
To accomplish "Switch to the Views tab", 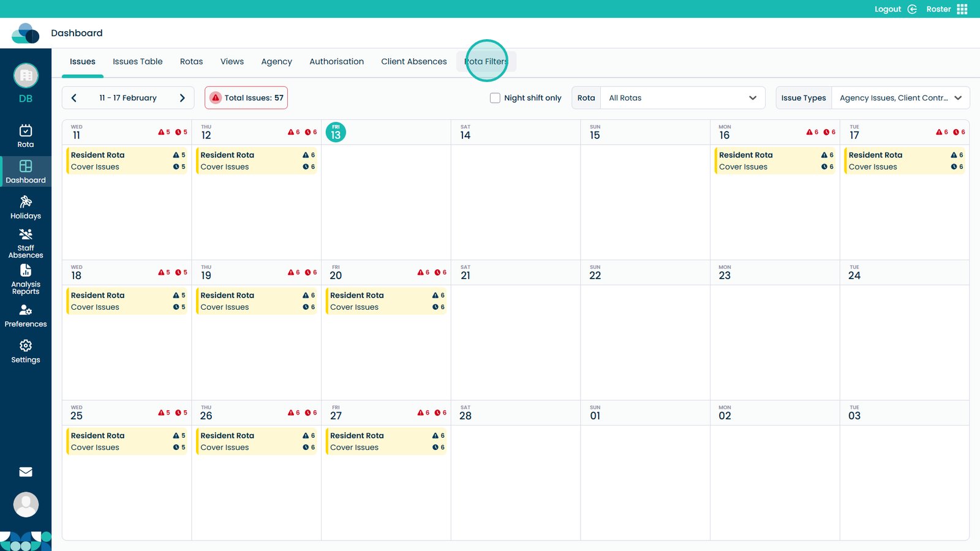I will (x=232, y=62).
